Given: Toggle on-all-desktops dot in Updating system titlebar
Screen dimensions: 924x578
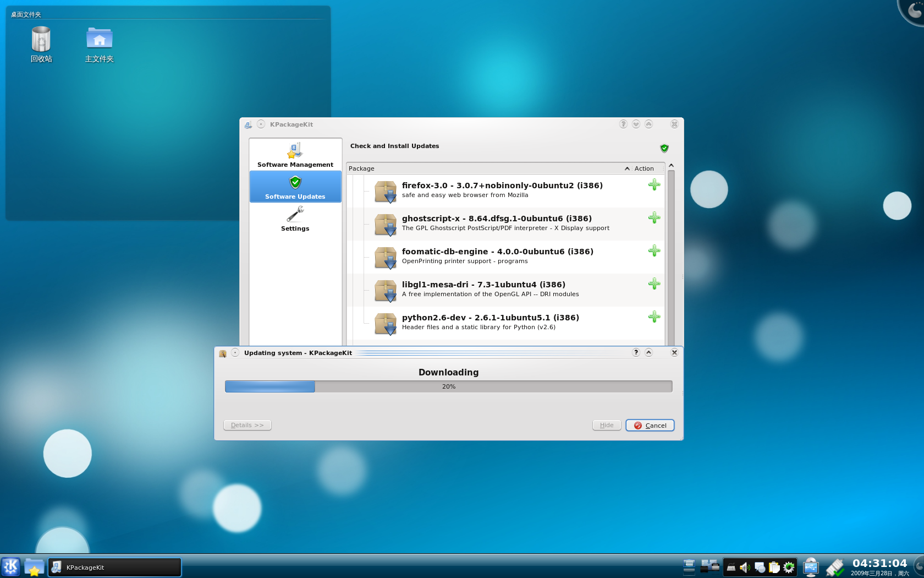Looking at the screenshot, I should point(235,353).
